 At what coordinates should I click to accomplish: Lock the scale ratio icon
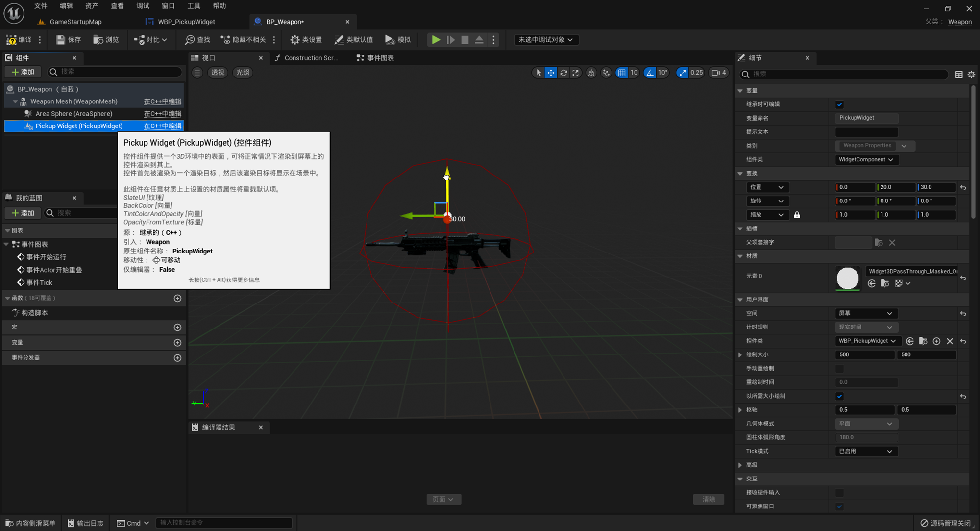coord(797,215)
